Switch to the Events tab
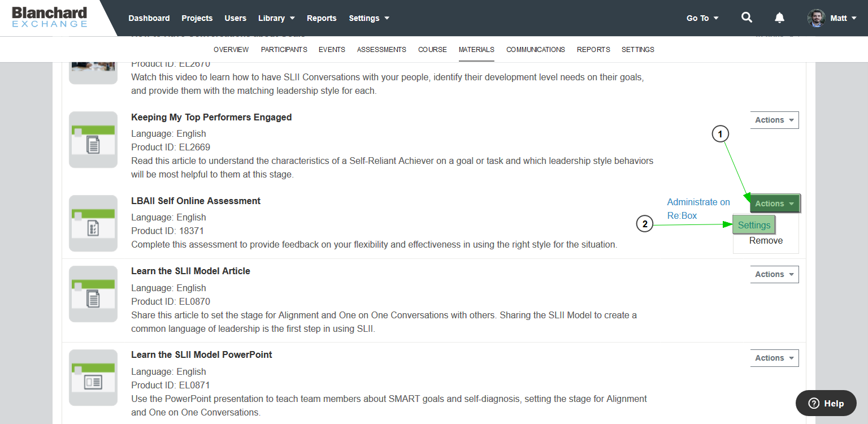 click(x=332, y=50)
